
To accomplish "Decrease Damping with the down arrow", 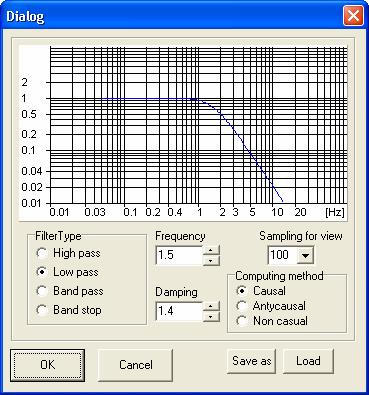I will (x=211, y=316).
